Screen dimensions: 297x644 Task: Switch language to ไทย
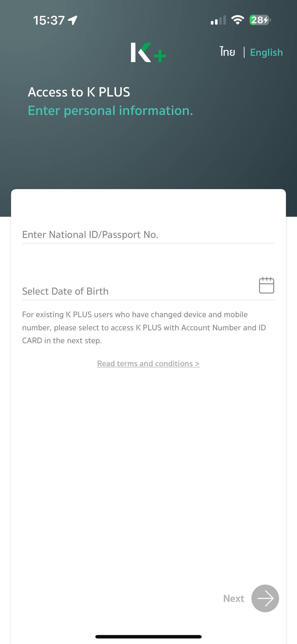click(227, 52)
